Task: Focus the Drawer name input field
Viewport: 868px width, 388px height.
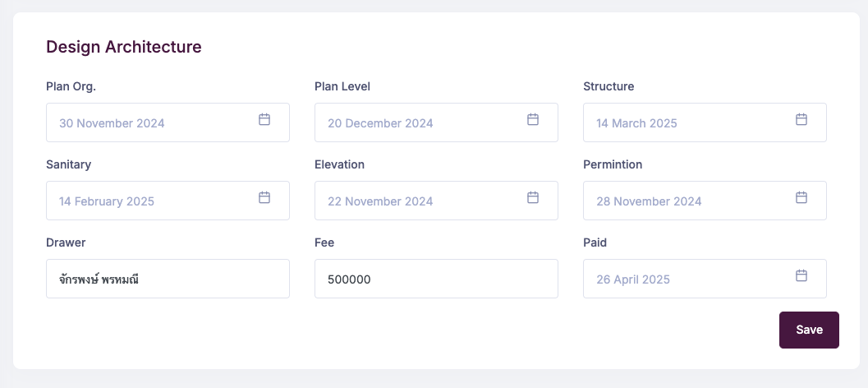Action: pyautogui.click(x=168, y=279)
